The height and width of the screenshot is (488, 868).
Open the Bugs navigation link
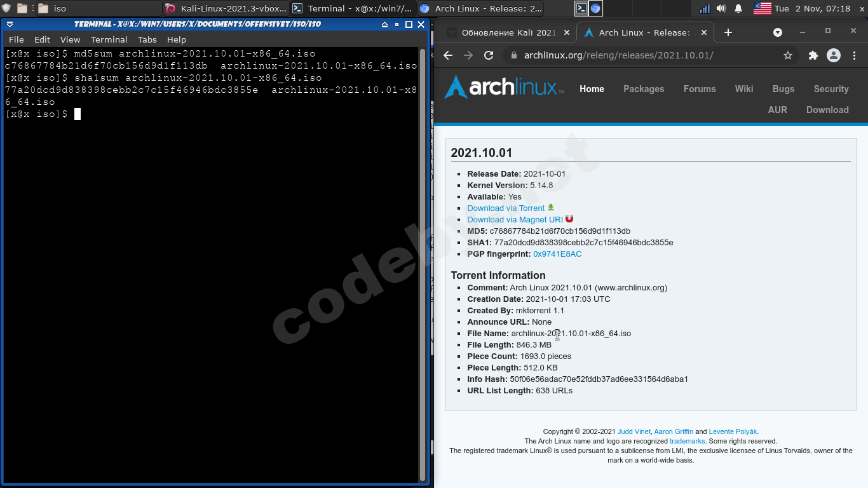pyautogui.click(x=783, y=89)
